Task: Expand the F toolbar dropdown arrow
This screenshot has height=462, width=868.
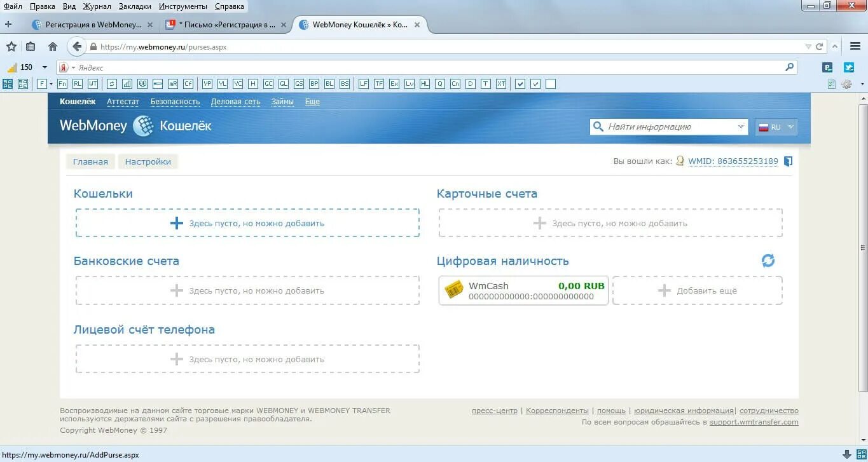Action: (x=51, y=84)
